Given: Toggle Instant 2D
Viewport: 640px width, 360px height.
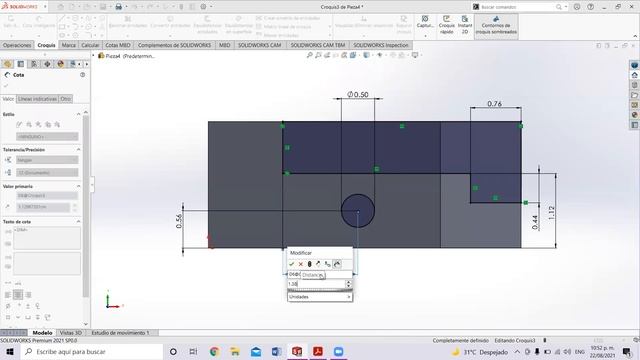Looking at the screenshot, I should coord(464,24).
